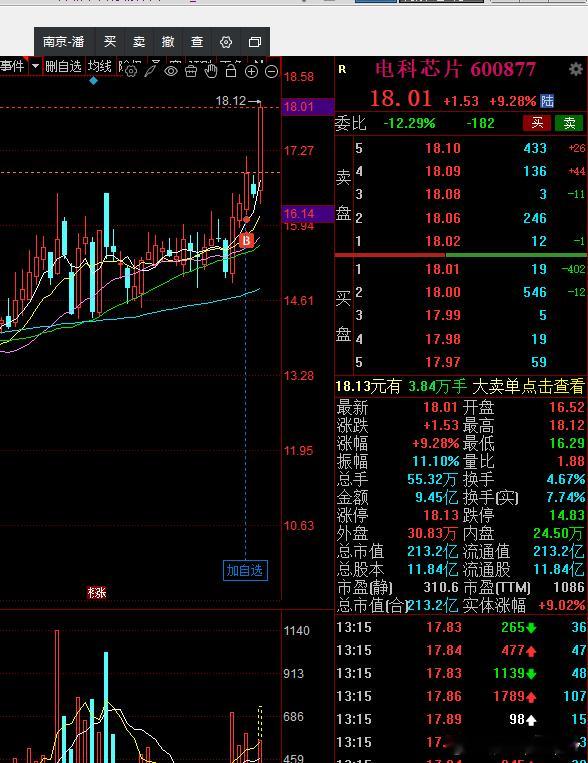
Task: Click the 委比 value -12.29%
Action: tap(409, 123)
